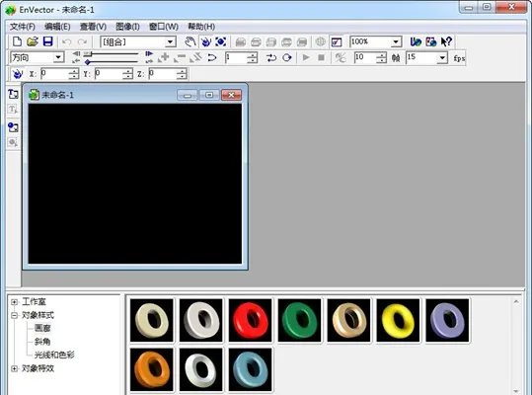
Task: Choose the red ring style thumbnail
Action: coord(250,320)
